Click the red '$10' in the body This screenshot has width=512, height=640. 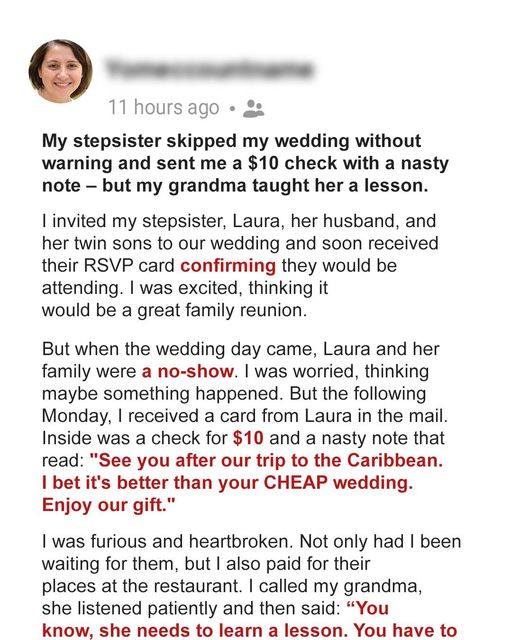248,438
